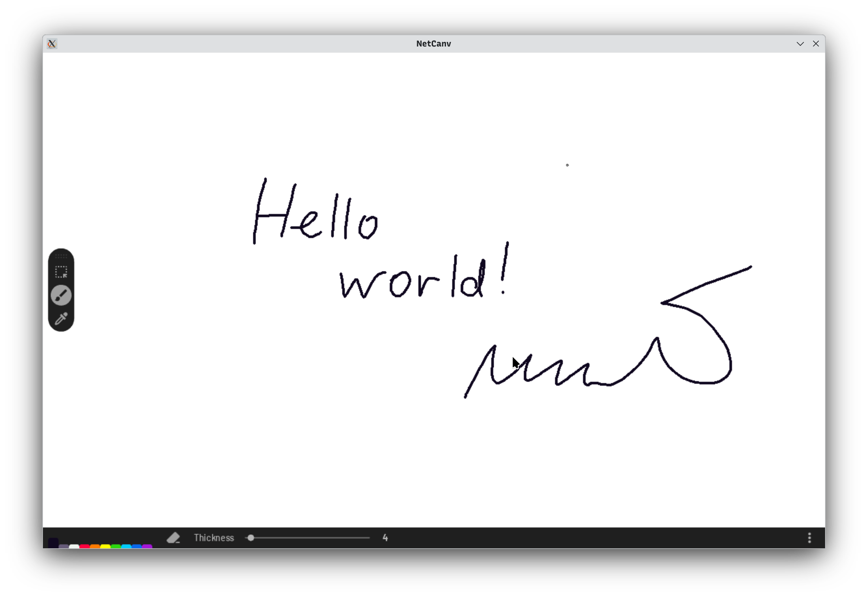Viewport: 868px width, 599px height.
Task: Click the thickness value readout showing 4
Action: (x=385, y=538)
